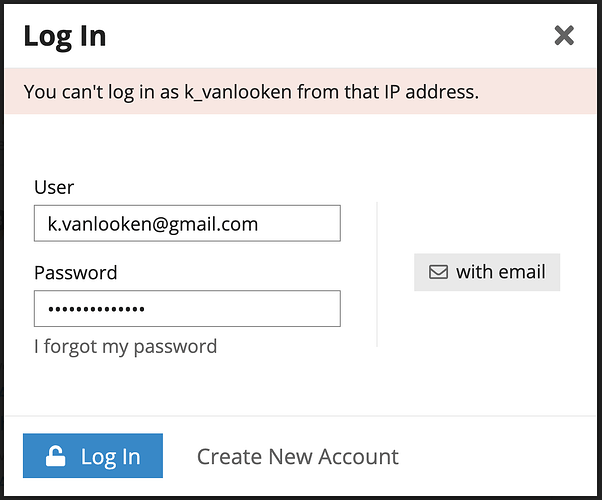Choose the with email login button

pyautogui.click(x=487, y=272)
